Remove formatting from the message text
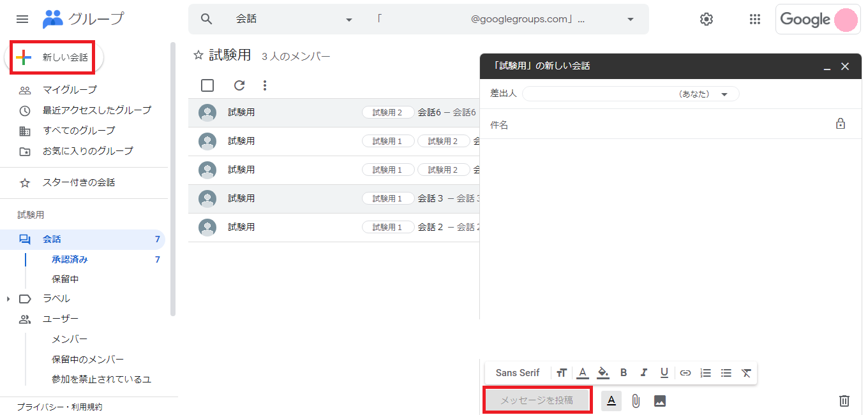868x415 pixels. pos(746,372)
